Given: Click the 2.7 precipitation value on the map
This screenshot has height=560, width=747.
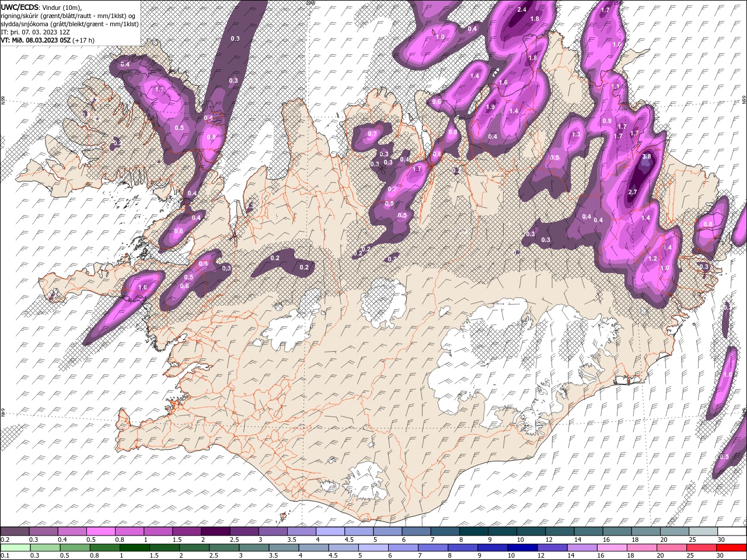Looking at the screenshot, I should point(633,192).
